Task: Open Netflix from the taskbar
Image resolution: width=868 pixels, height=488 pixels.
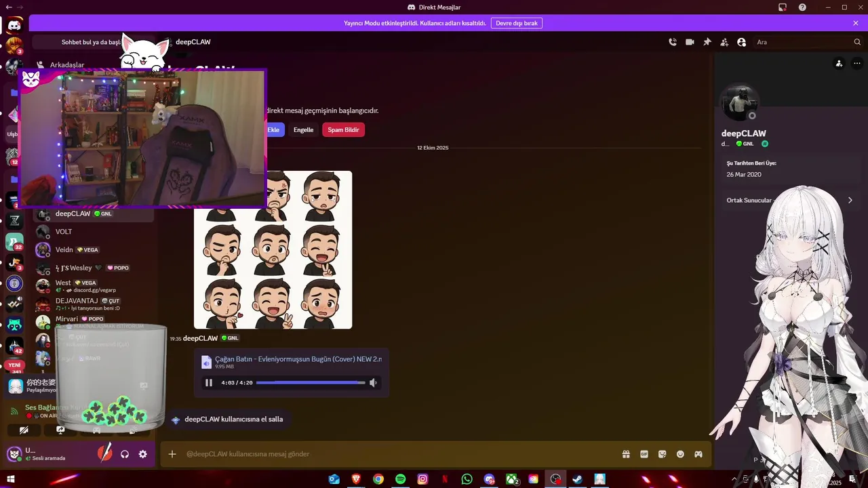Action: coord(445,479)
